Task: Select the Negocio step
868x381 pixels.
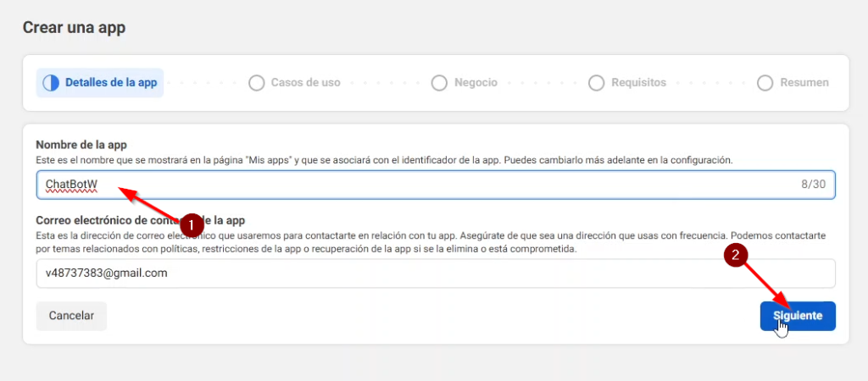Action: (464, 83)
